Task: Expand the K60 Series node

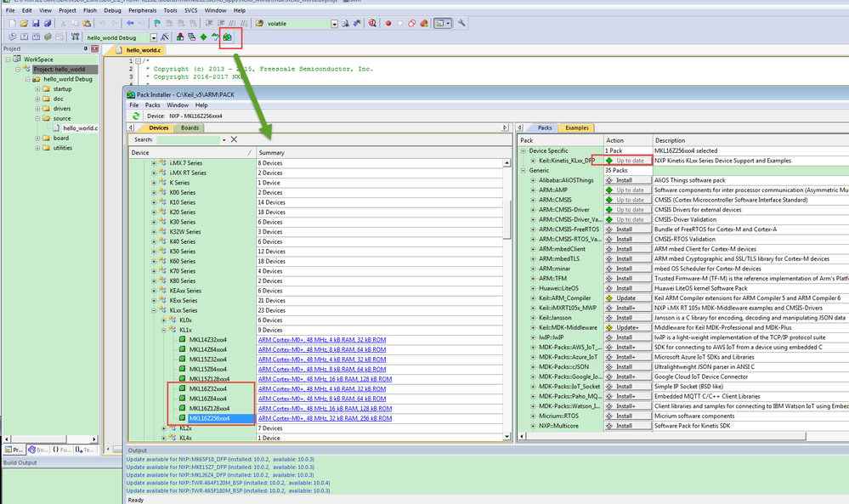Action: click(x=154, y=261)
